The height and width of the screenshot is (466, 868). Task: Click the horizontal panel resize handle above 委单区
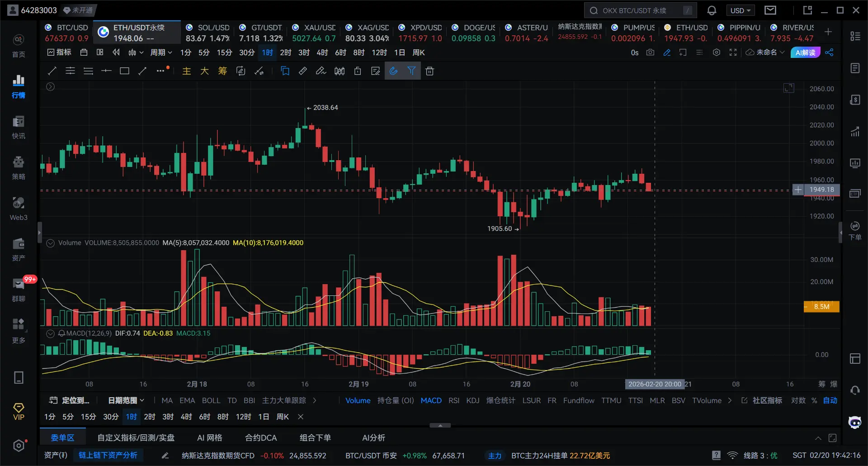(440, 425)
